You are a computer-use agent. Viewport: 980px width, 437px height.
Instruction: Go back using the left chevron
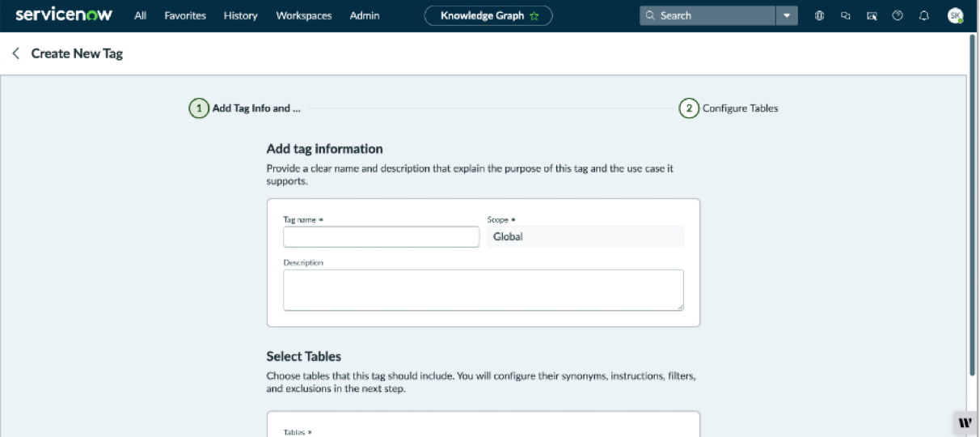[x=15, y=53]
